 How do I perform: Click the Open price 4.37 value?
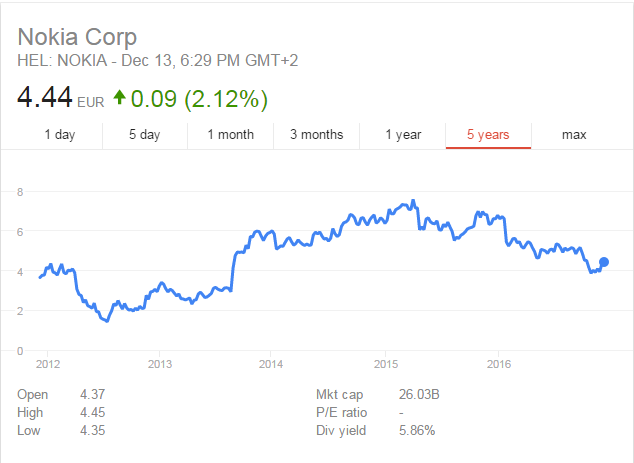coord(92,395)
